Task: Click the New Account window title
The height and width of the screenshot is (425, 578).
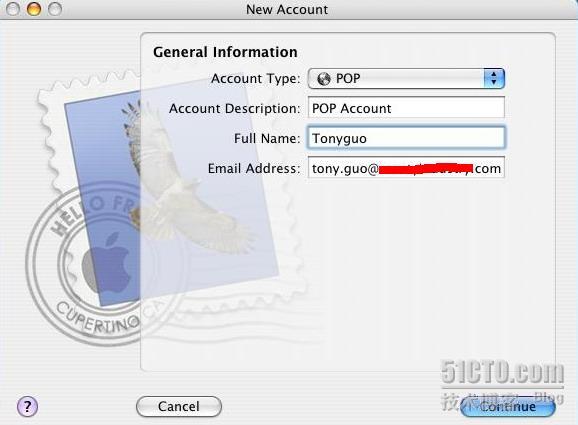Action: (287, 9)
